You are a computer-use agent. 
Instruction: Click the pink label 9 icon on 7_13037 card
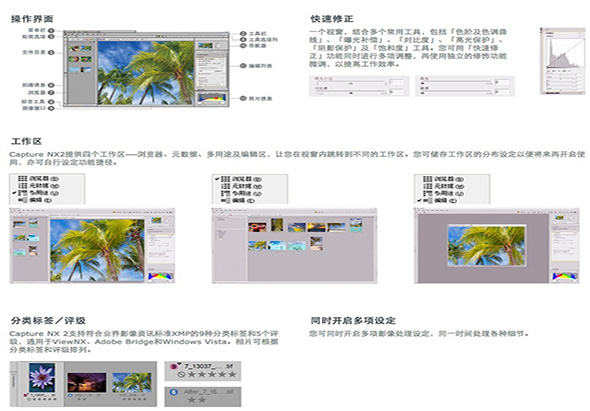coord(173,366)
